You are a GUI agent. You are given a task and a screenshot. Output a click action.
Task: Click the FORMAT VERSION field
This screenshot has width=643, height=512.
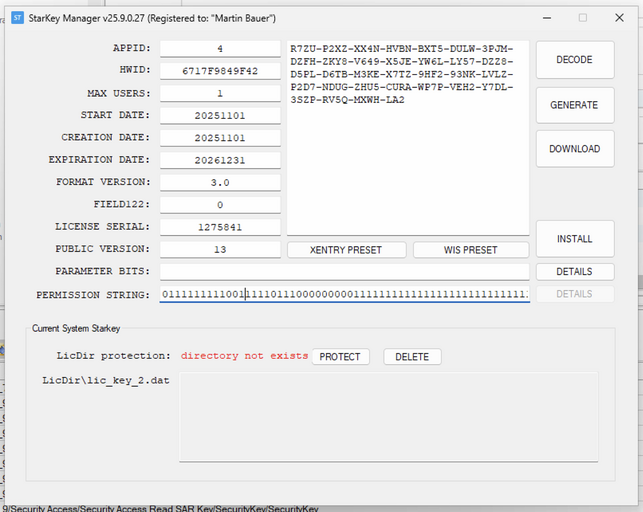click(x=220, y=182)
